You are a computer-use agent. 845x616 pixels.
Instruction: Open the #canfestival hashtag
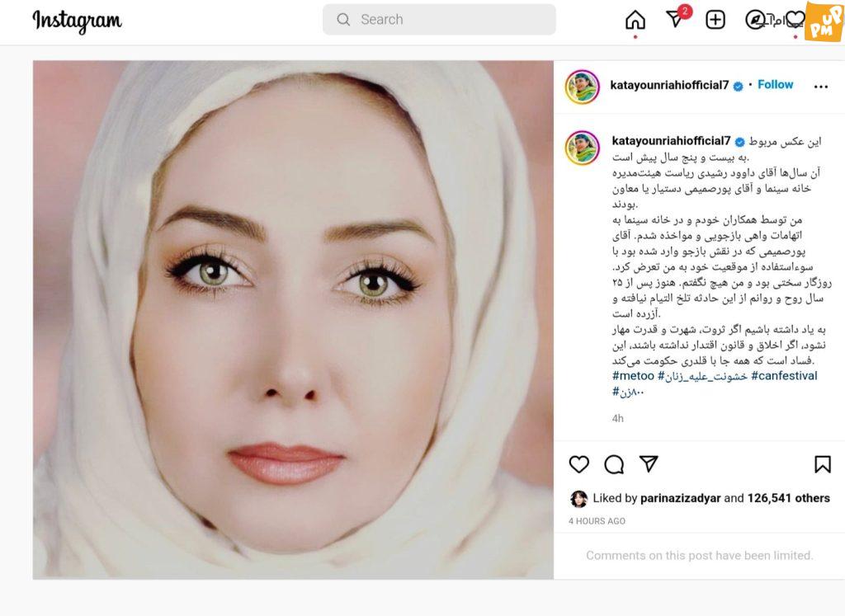[x=784, y=376]
